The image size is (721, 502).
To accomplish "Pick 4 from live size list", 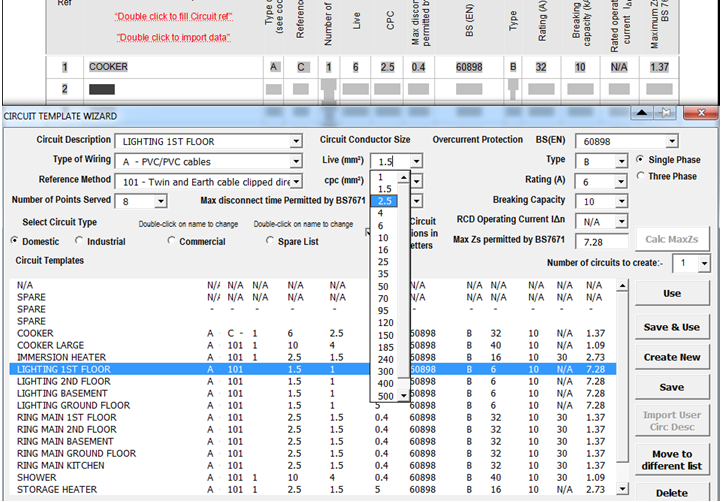I will [x=380, y=213].
